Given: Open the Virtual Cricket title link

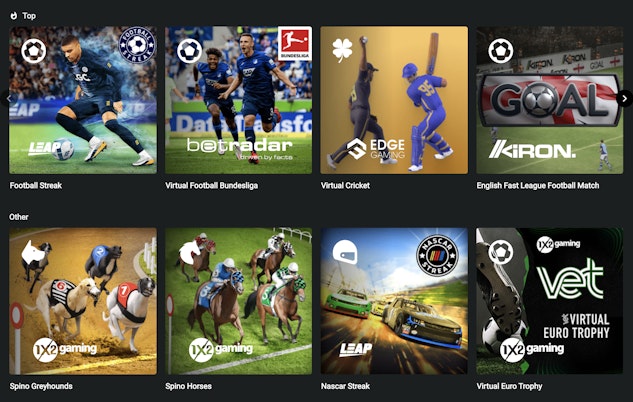Looking at the screenshot, I should (345, 186).
